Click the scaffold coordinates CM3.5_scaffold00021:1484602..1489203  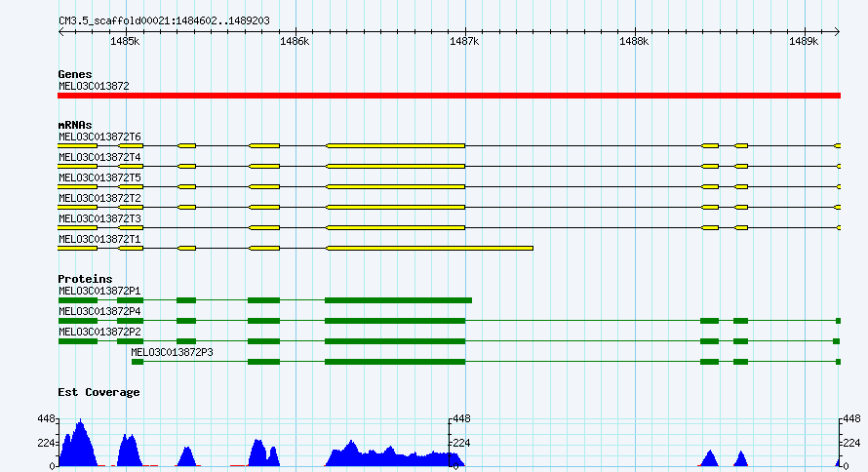[x=165, y=20]
